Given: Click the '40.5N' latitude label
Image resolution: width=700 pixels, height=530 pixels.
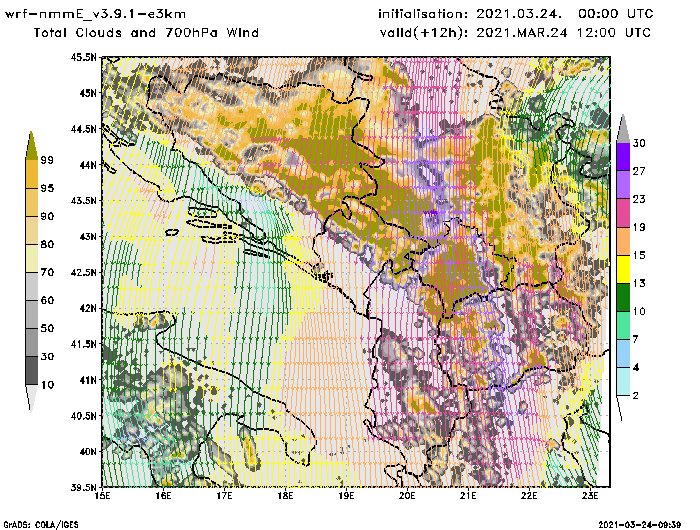Looking at the screenshot, I should 83,416.
